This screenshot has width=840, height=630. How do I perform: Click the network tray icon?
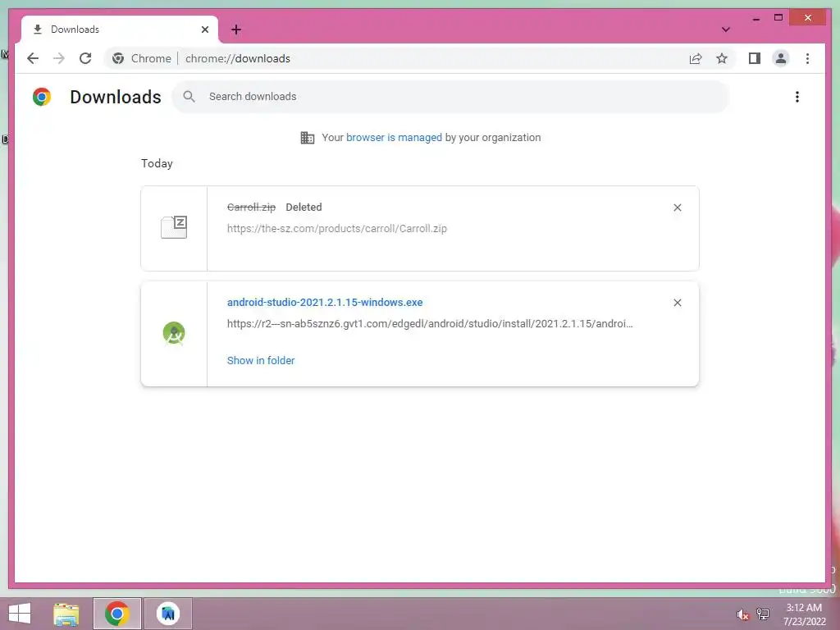(762, 614)
